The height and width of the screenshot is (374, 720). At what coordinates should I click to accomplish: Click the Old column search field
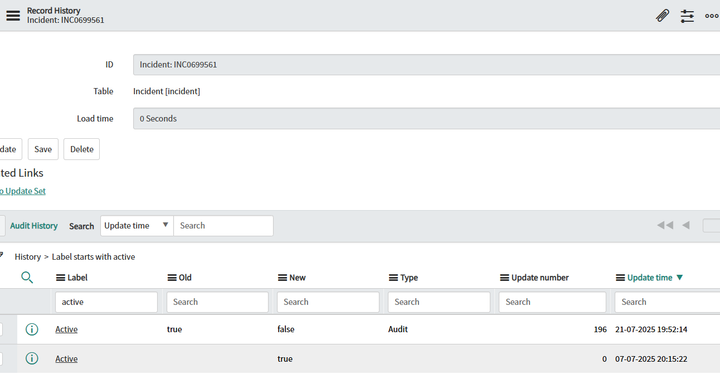click(x=218, y=302)
